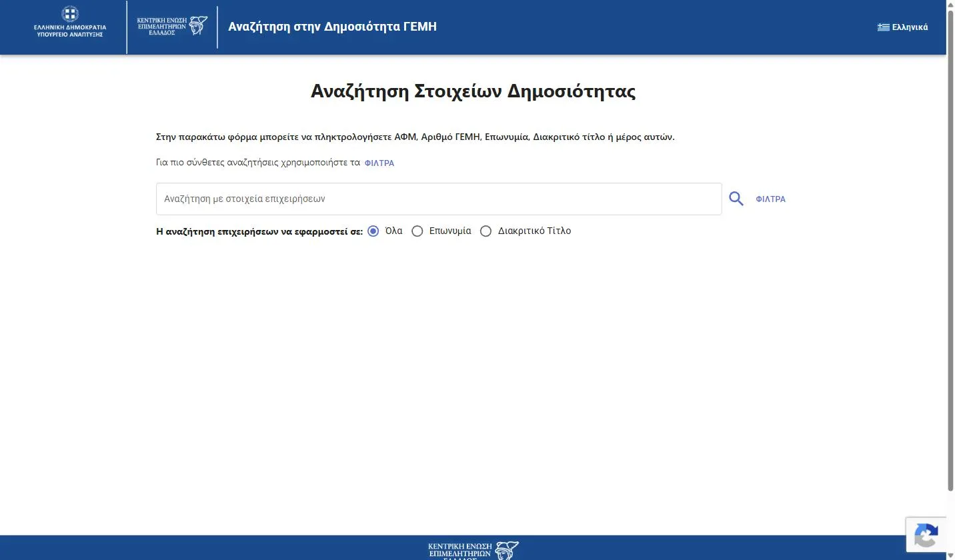Click the heading Αναζήτηση Στοιχείων Δημοσιότητας
Viewport: 955px width, 560px height.
tap(473, 91)
